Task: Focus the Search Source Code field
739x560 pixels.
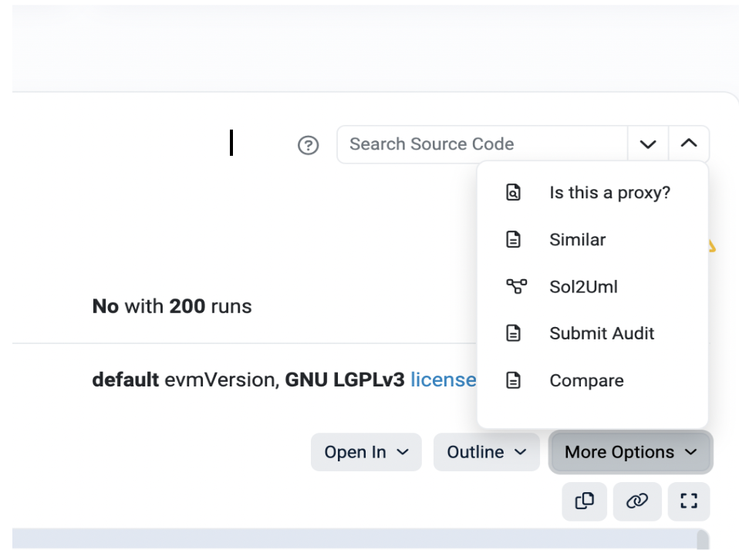Action: pos(482,144)
